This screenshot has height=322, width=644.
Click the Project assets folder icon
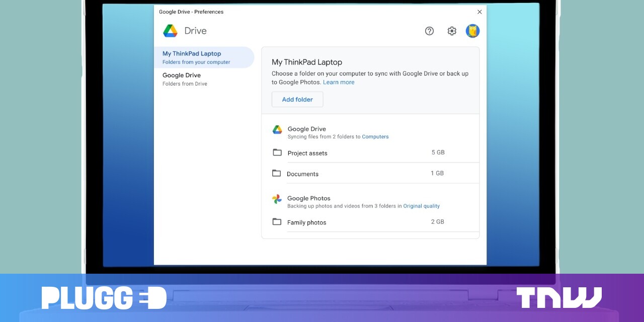pos(277,152)
